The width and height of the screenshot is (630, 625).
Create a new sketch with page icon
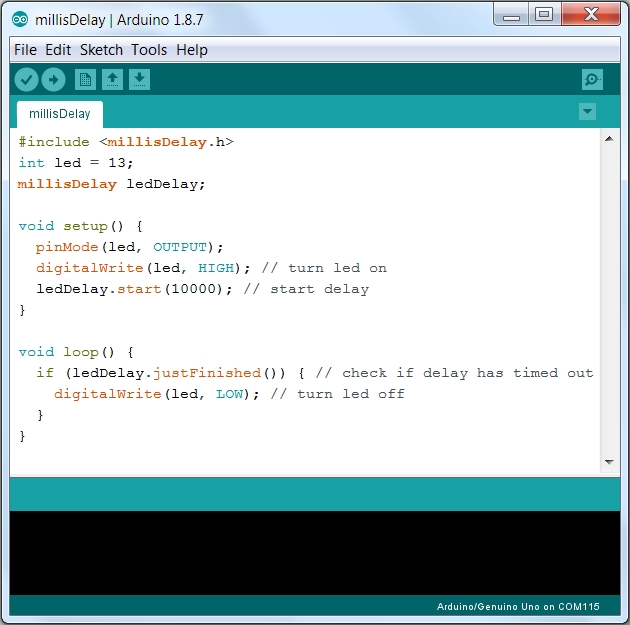pyautogui.click(x=85, y=80)
